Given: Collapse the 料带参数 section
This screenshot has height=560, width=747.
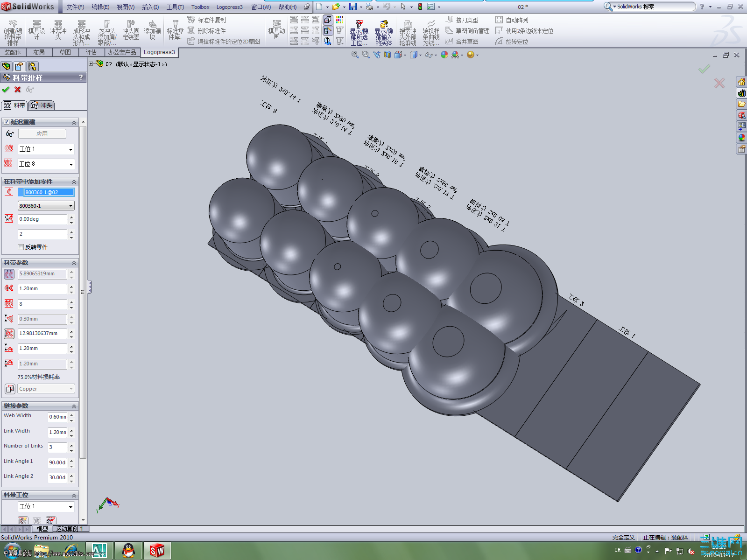Looking at the screenshot, I should [74, 263].
